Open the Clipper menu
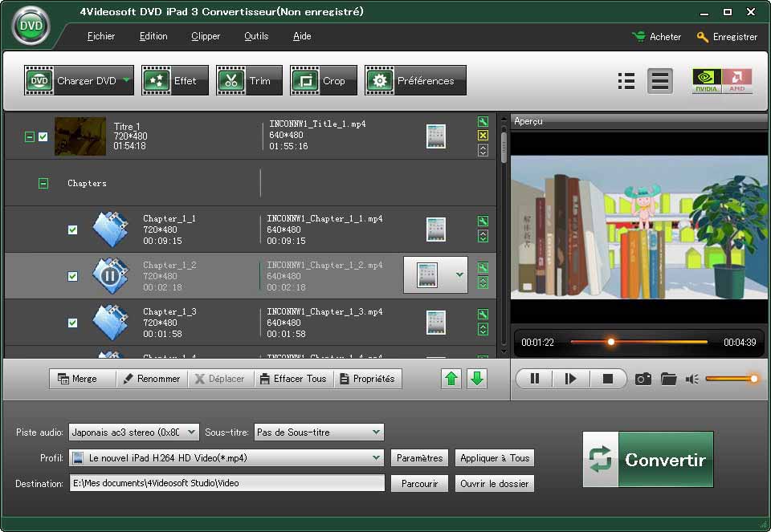The height and width of the screenshot is (532, 771). pos(206,36)
